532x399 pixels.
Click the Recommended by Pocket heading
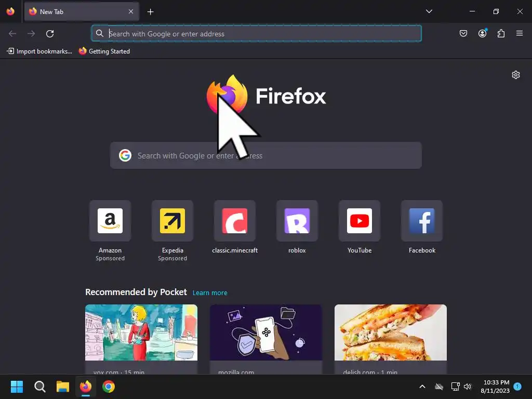click(136, 292)
